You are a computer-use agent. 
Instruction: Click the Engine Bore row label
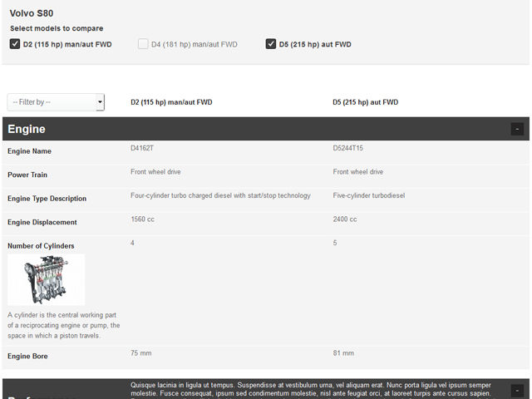pos(27,357)
